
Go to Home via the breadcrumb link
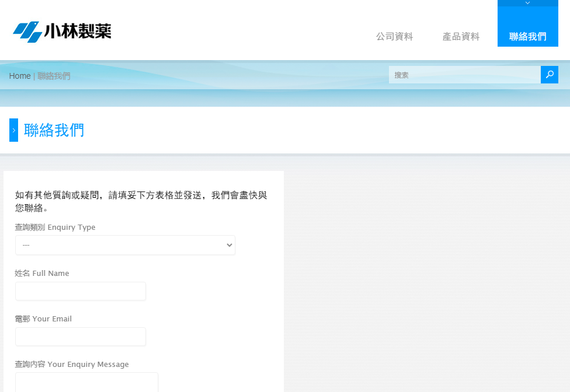coord(20,76)
